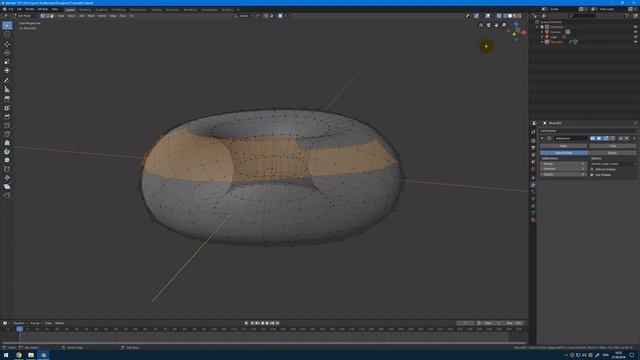Toggle Optimal Display checkbox
This screenshot has width=640, height=360.
tap(592, 169)
